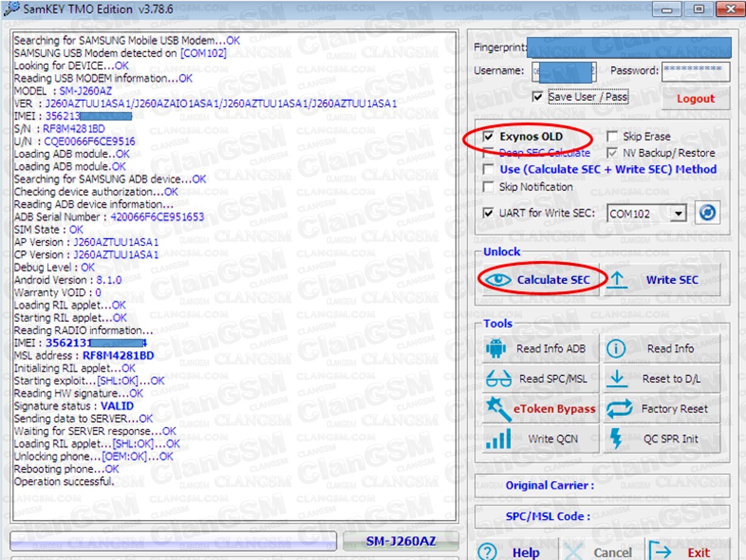The height and width of the screenshot is (560, 746).
Task: Click the Logout button
Action: tap(696, 99)
